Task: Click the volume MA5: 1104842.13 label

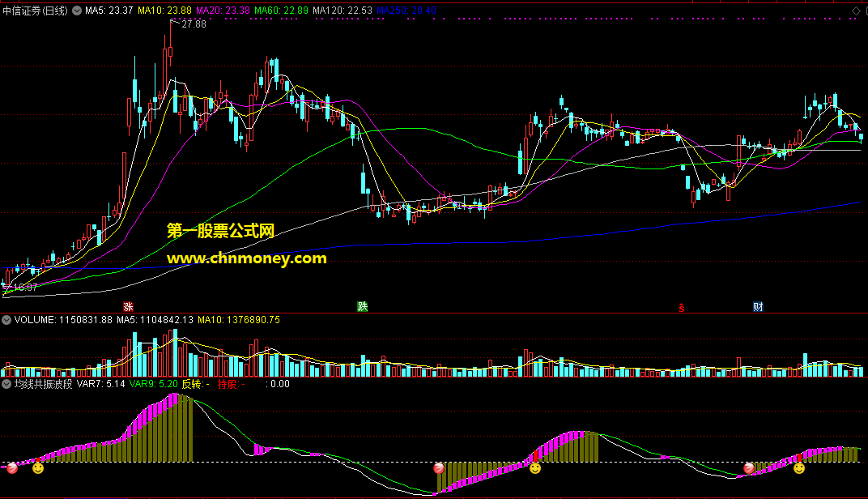Action: (x=155, y=320)
